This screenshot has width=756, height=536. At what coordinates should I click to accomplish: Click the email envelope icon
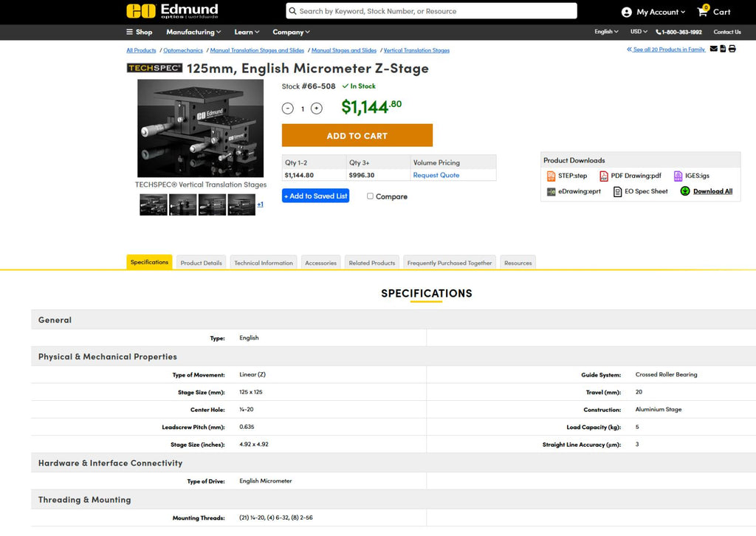click(x=713, y=49)
